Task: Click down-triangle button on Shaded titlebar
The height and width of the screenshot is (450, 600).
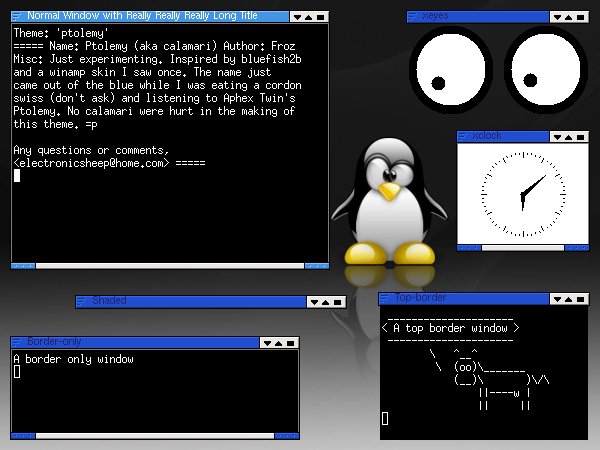Action: (x=315, y=302)
